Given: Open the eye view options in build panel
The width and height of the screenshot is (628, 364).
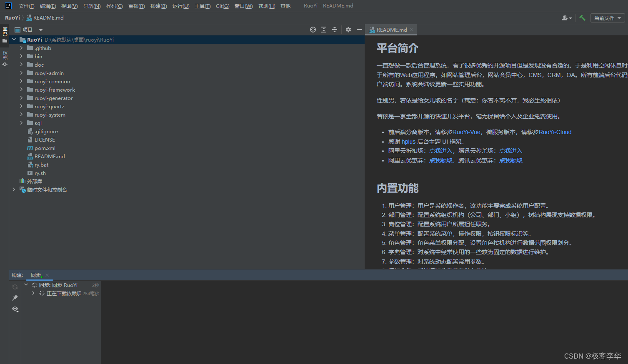Looking at the screenshot, I should point(15,309).
